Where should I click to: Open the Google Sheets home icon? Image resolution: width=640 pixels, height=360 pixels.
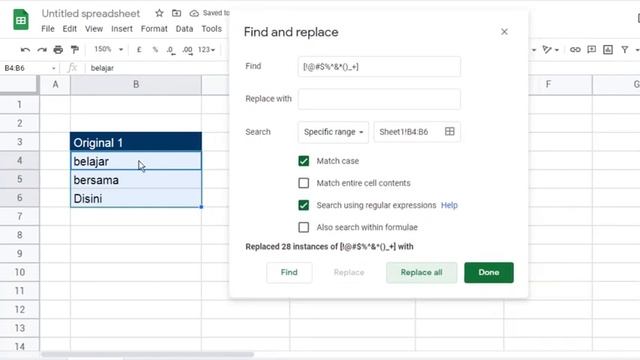pos(20,20)
